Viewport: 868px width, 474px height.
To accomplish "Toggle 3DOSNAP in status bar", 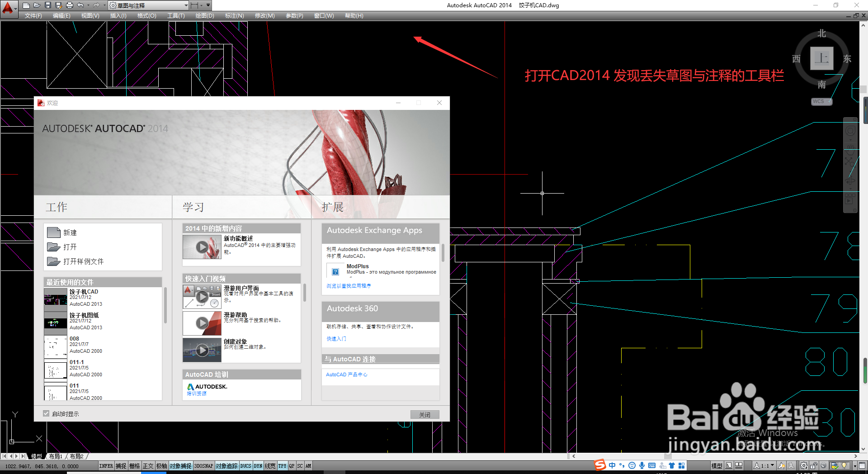I will pos(203,466).
